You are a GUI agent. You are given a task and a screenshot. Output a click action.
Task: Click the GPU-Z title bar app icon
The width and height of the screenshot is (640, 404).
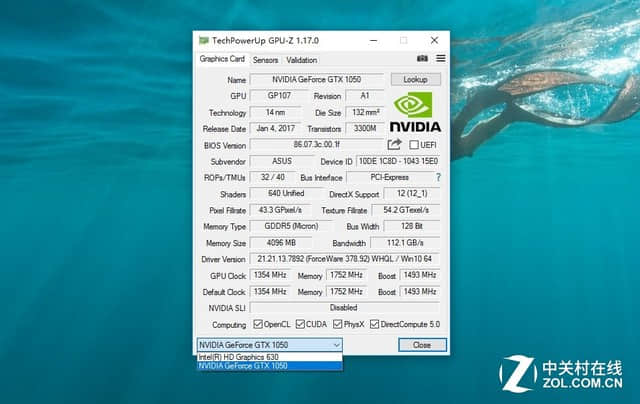[x=204, y=40]
